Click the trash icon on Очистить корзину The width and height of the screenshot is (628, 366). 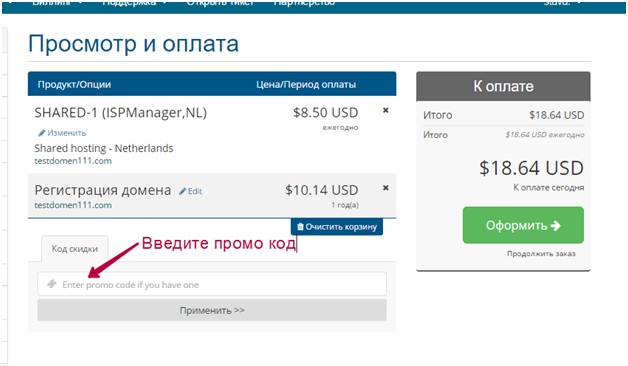coord(300,227)
